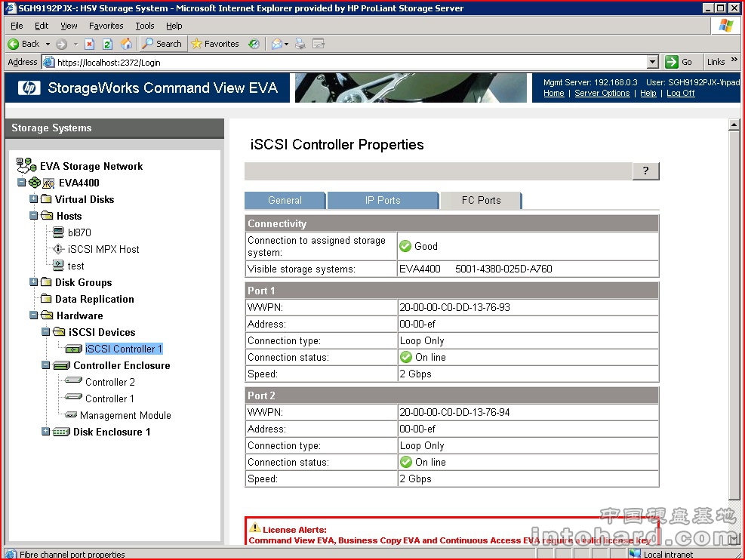
Task: Collapse the Controller Enclosure node
Action: coord(45,365)
